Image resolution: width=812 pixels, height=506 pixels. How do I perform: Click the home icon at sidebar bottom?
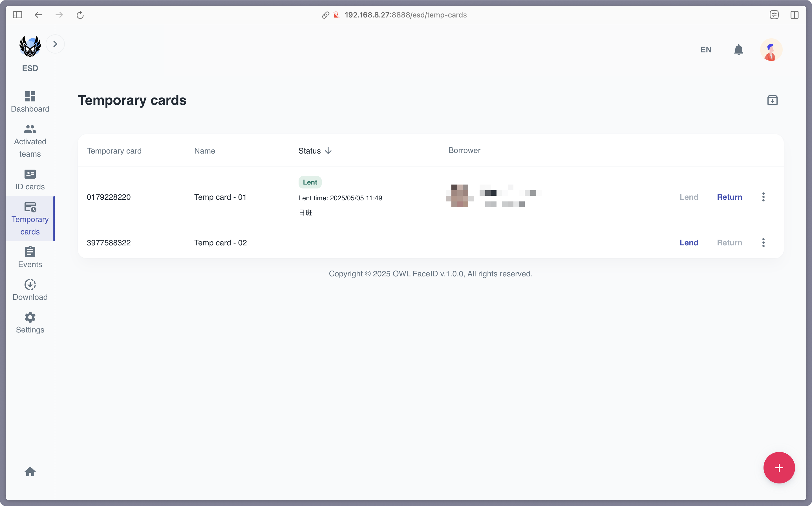pos(30,472)
